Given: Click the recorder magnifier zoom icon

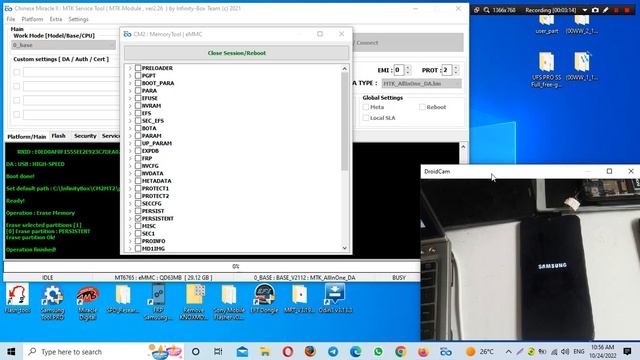Looking at the screenshot, I should (x=487, y=10).
